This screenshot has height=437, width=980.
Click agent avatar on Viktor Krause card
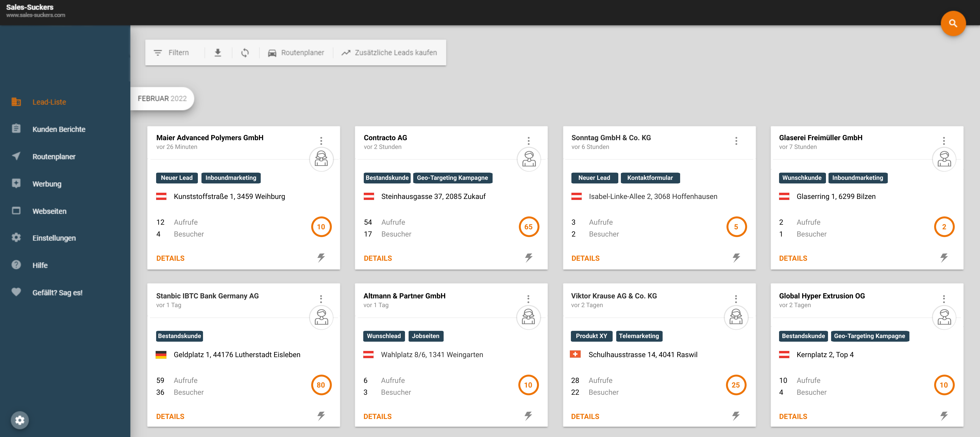736,317
